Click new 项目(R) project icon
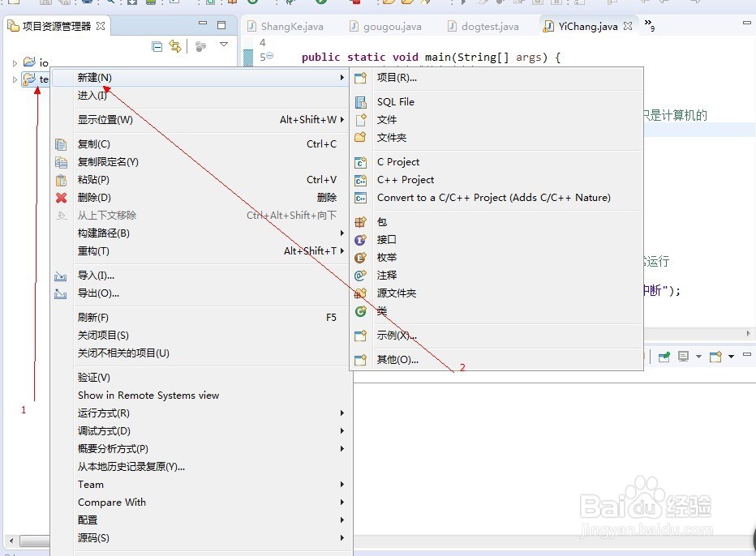The height and width of the screenshot is (556, 756). tap(361, 78)
